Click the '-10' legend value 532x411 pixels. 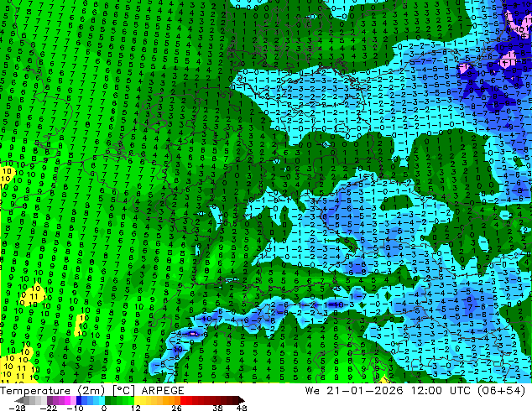(75, 408)
